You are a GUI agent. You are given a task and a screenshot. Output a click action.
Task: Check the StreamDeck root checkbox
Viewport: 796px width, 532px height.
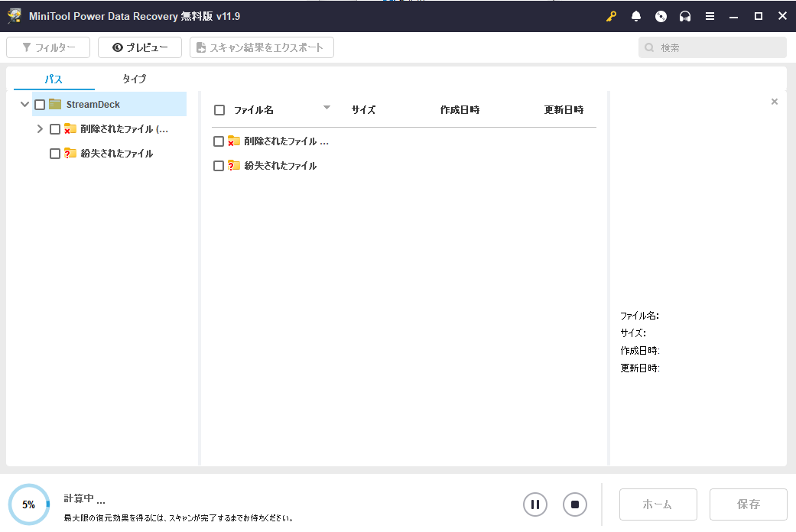[40, 105]
